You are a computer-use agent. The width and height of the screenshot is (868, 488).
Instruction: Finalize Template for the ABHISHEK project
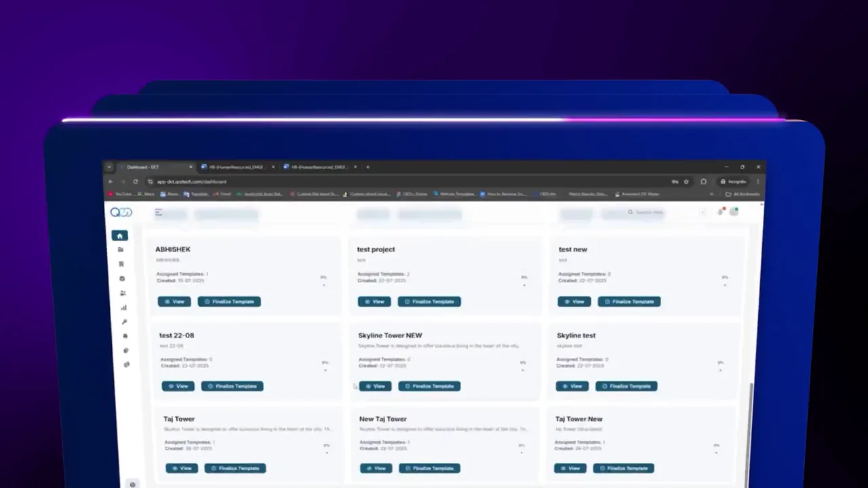point(229,302)
